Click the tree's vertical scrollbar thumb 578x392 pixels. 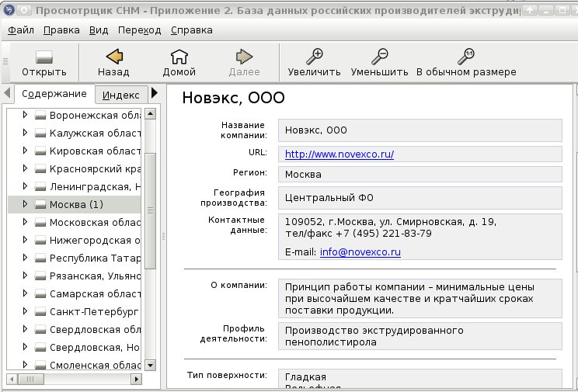coord(151,211)
